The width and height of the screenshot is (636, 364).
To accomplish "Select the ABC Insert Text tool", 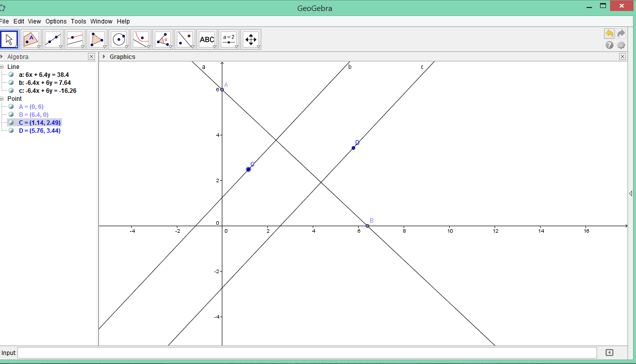I will pos(207,39).
